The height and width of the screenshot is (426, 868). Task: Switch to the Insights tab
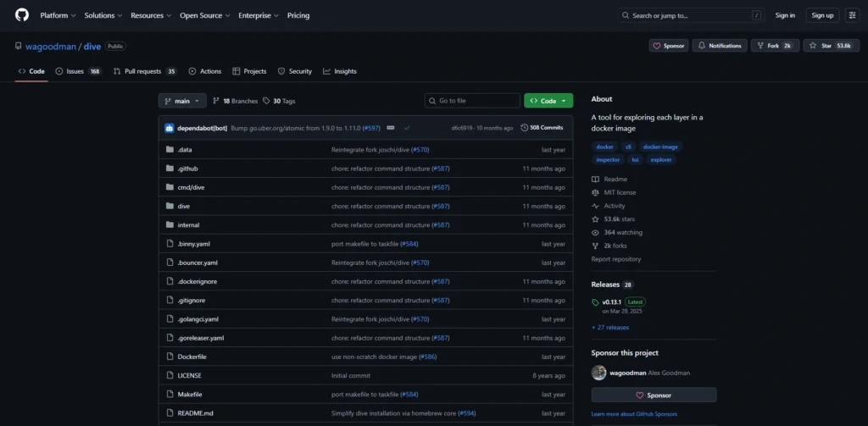340,71
